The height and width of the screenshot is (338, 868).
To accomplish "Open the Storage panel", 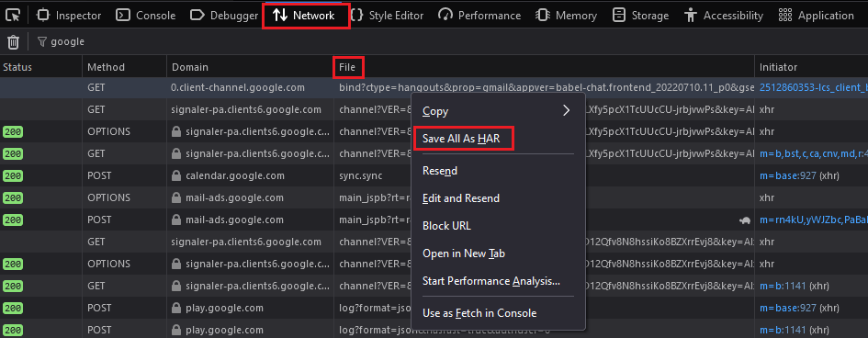I will [640, 16].
